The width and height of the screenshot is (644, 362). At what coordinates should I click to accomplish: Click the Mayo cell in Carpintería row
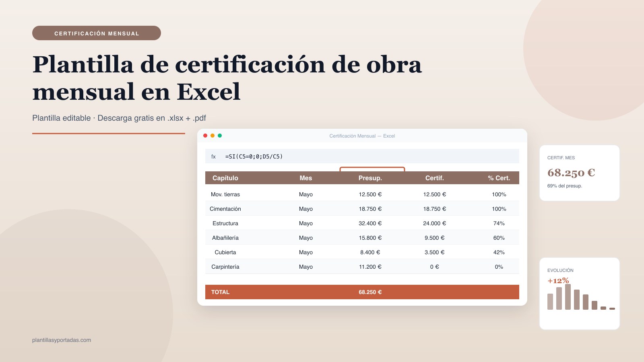[x=306, y=267]
